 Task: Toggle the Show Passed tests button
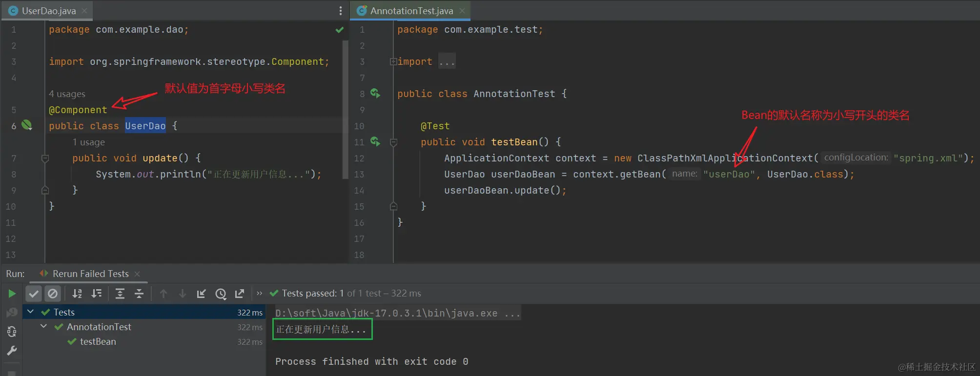point(34,294)
